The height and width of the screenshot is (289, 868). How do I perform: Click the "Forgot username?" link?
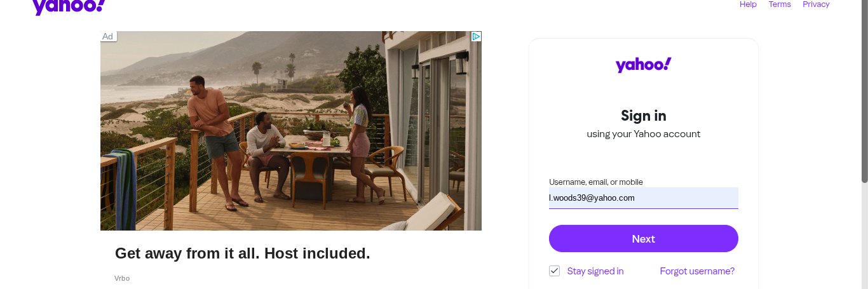[697, 271]
